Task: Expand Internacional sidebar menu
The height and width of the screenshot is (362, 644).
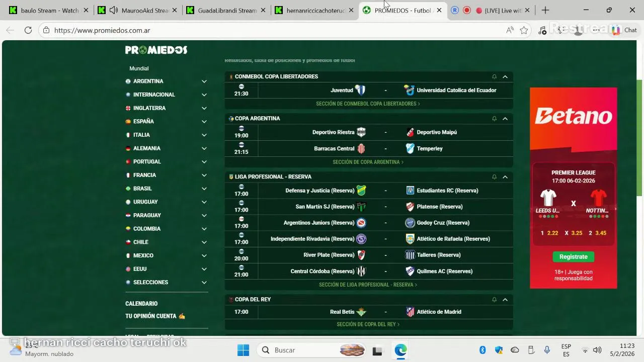Action: click(x=204, y=95)
